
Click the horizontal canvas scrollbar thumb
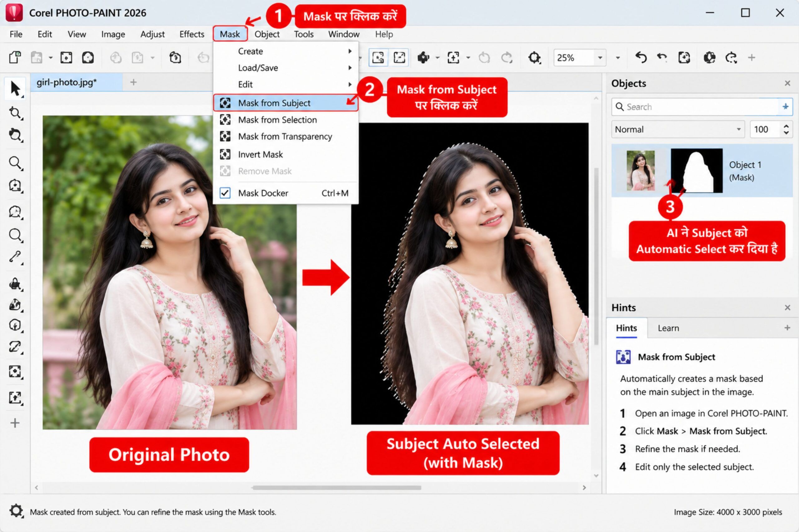pyautogui.click(x=336, y=487)
